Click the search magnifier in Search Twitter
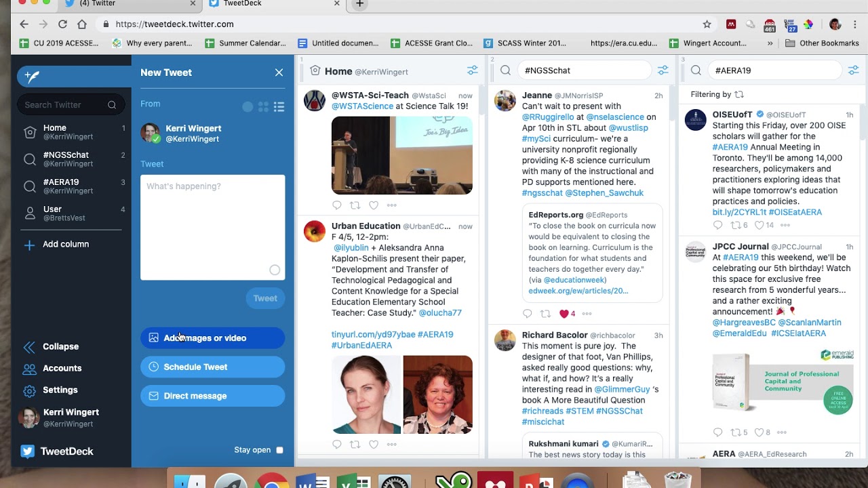 [112, 105]
